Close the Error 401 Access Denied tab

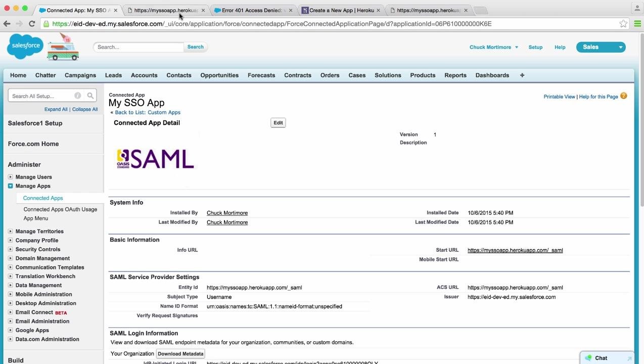point(290,10)
